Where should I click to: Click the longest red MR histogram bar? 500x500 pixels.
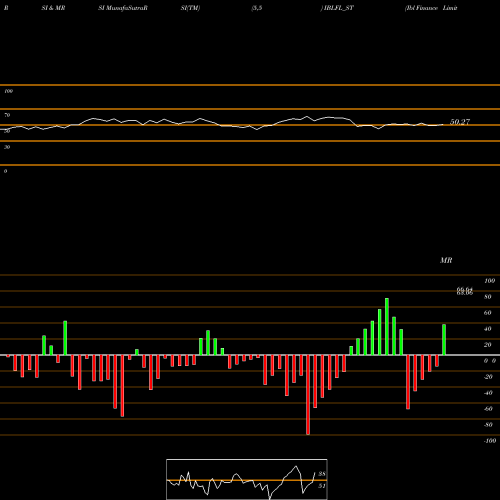[308, 395]
